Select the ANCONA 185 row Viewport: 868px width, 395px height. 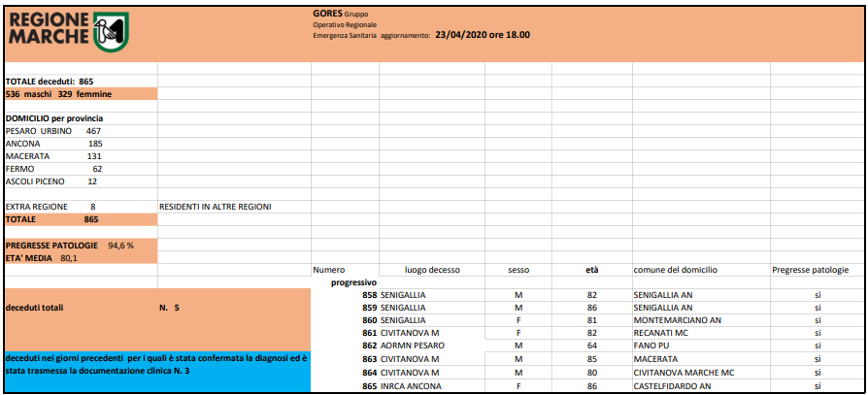[x=81, y=144]
